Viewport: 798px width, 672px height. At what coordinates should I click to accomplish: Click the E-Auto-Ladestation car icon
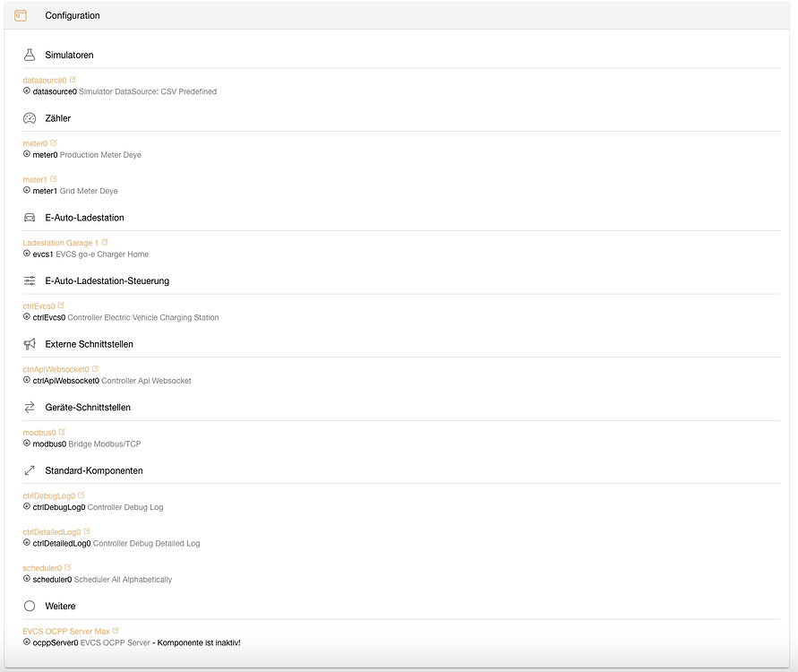30,218
